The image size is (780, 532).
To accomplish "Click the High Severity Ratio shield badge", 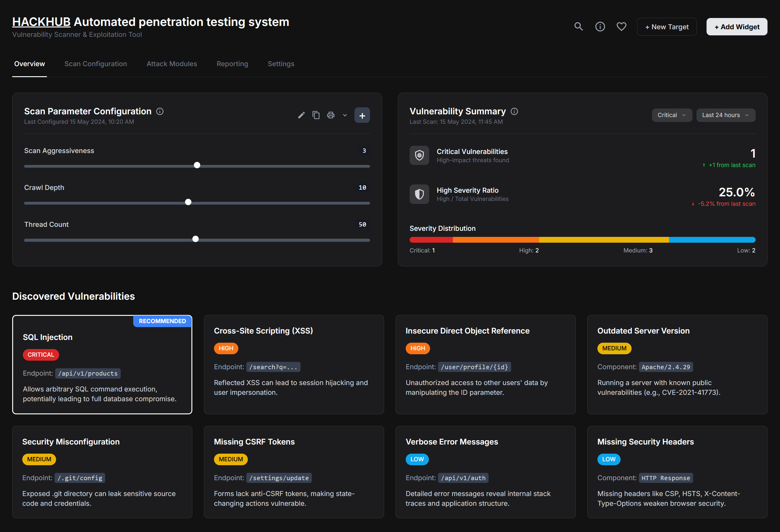I will pos(419,194).
